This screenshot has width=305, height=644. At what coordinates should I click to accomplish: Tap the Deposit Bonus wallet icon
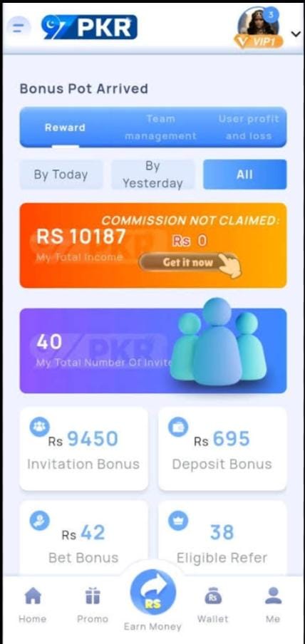(178, 427)
